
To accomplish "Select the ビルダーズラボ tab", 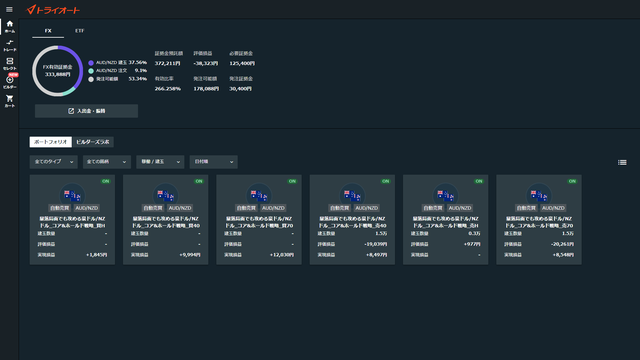I will coord(93,142).
